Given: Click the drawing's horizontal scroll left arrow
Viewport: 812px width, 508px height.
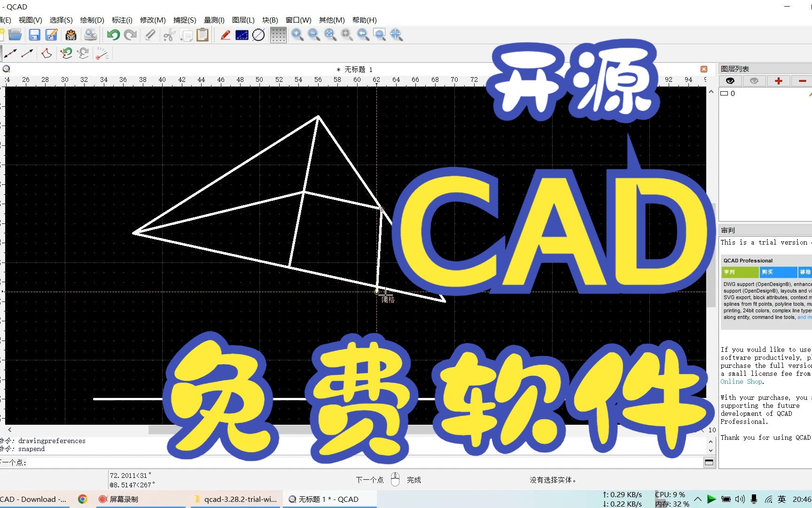Looking at the screenshot, I should tap(10, 429).
